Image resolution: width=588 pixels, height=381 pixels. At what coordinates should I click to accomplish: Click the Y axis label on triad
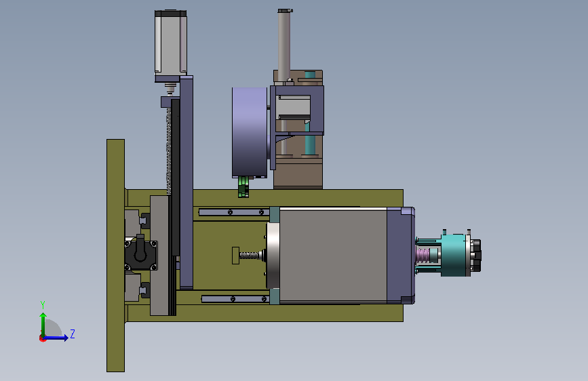point(43,305)
